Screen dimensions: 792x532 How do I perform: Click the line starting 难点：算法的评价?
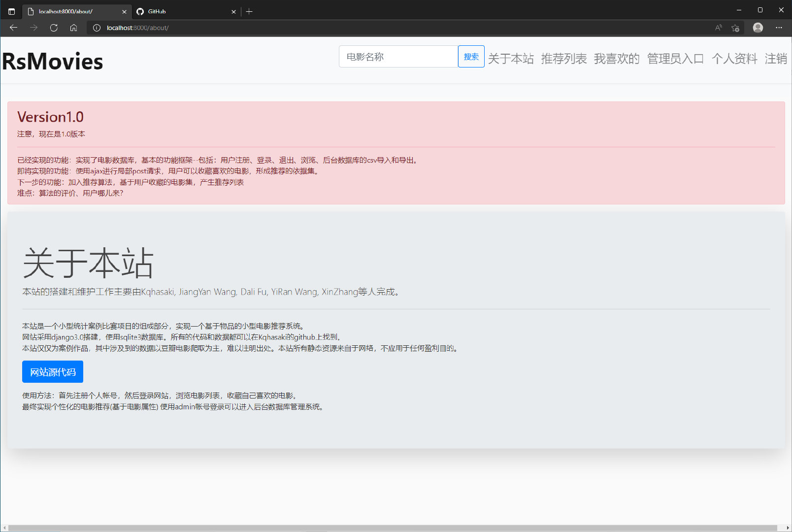70,193
